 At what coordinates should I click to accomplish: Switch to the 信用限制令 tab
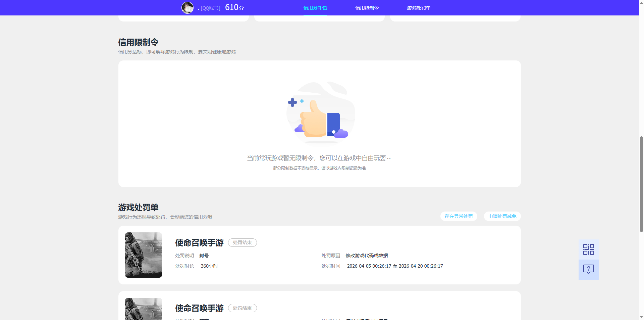click(367, 8)
